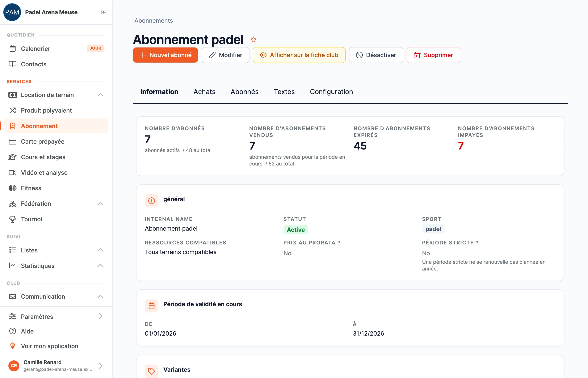Screen dimensions: 588x378
Task: Click the Variantes section heading
Action: pos(177,370)
